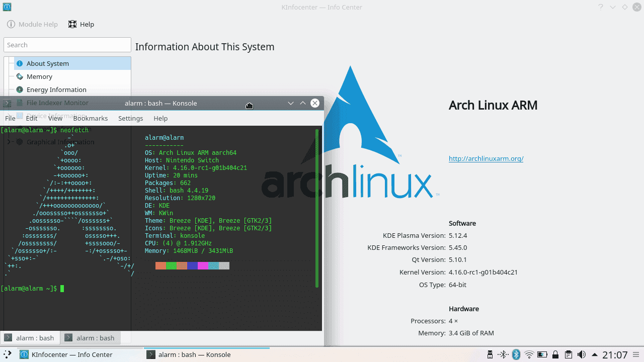
Task: Click the lock screen tray icon
Action: (x=555, y=354)
